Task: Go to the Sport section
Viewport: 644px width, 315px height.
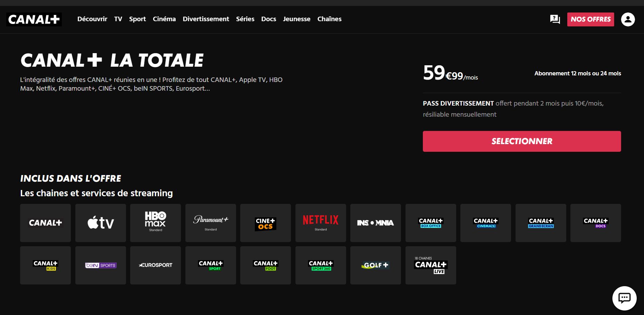Action: point(137,19)
